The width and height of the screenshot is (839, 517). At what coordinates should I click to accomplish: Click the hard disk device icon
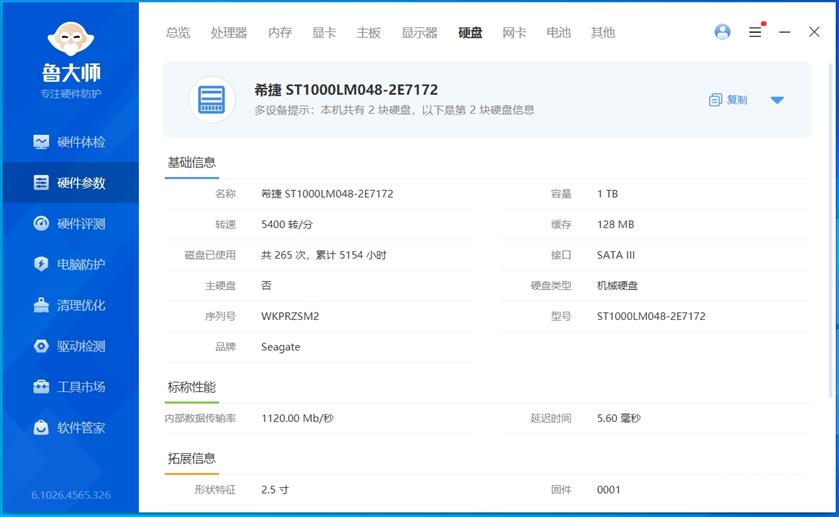212,99
